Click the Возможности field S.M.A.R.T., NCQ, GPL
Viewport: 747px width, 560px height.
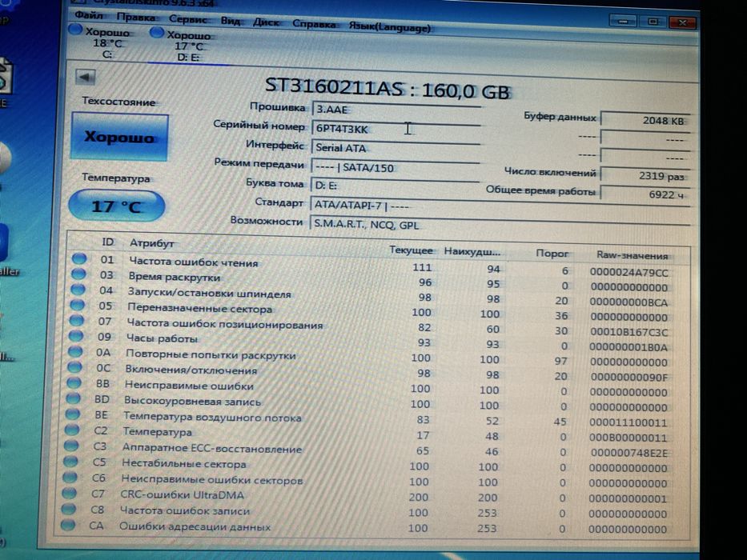[500, 224]
